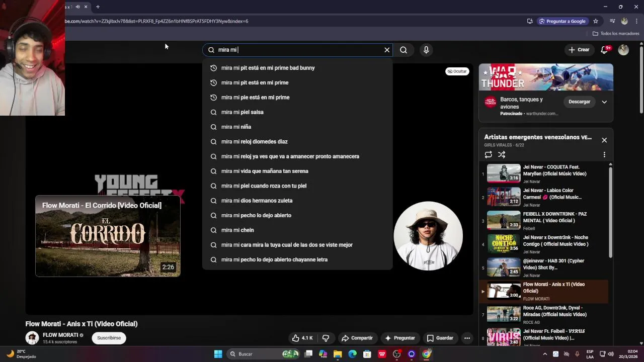Image resolution: width=644 pixels, height=362 pixels.
Task: Click the Compartir share button
Action: tap(357, 338)
